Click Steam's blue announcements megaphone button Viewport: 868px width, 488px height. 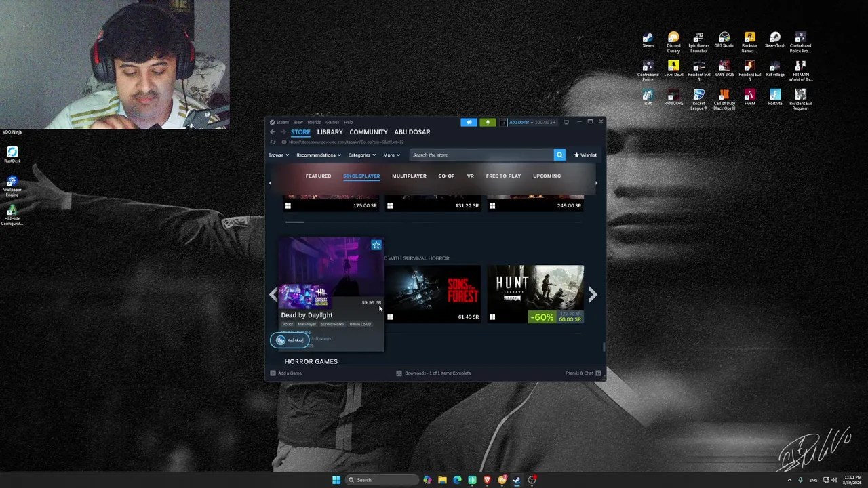click(469, 122)
